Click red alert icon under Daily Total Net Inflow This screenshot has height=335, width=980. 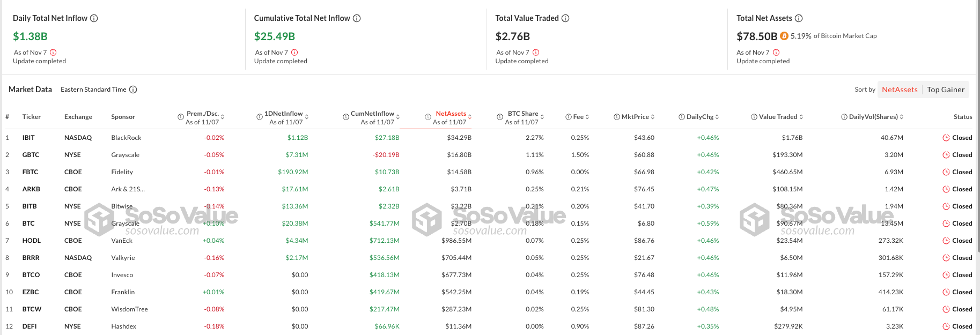coord(53,53)
